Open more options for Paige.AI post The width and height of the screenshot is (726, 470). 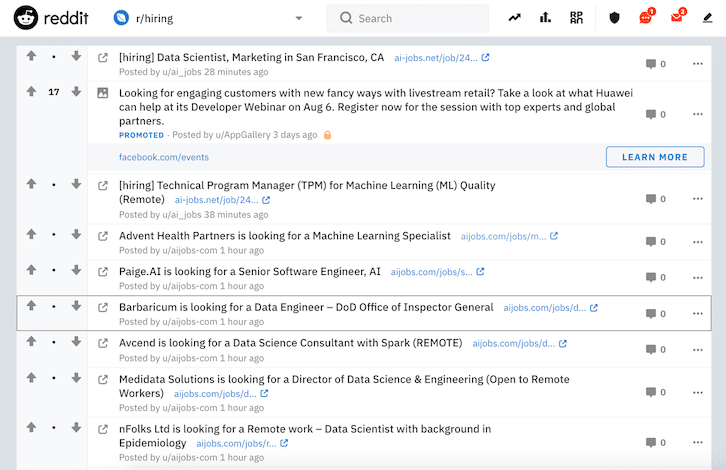pos(698,277)
